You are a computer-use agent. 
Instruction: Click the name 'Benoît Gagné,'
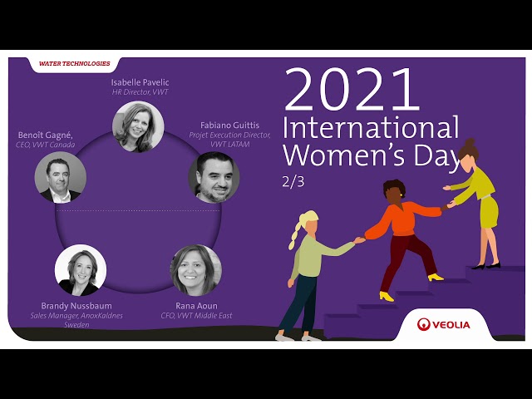click(x=46, y=135)
